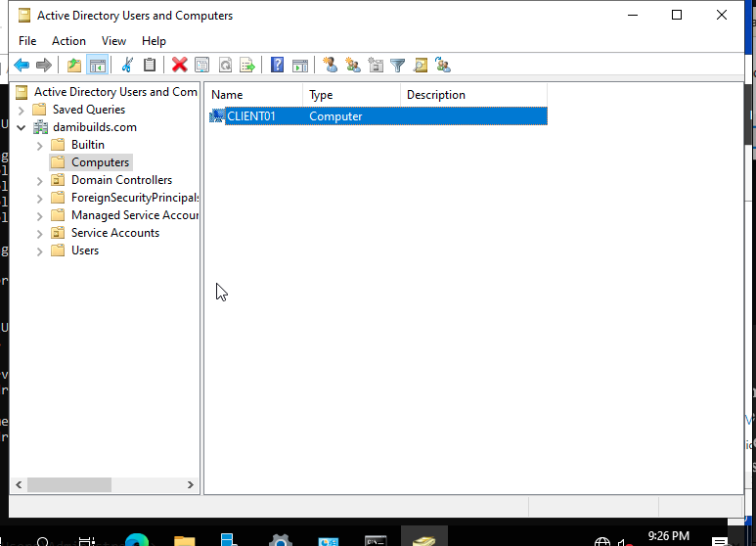Click the CLIENT01 computer icon
Screen dimensions: 756x546
217,115
